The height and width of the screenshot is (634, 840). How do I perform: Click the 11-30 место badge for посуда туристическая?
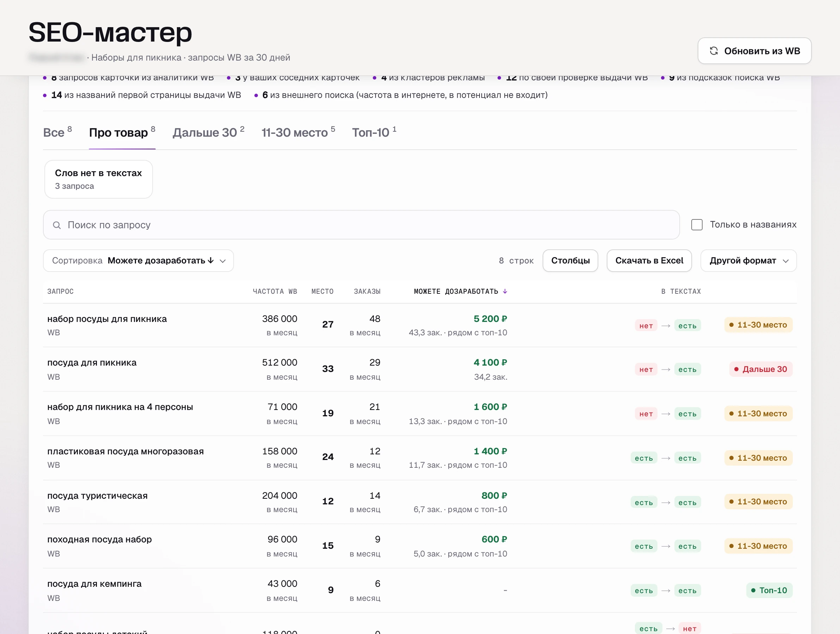(758, 502)
